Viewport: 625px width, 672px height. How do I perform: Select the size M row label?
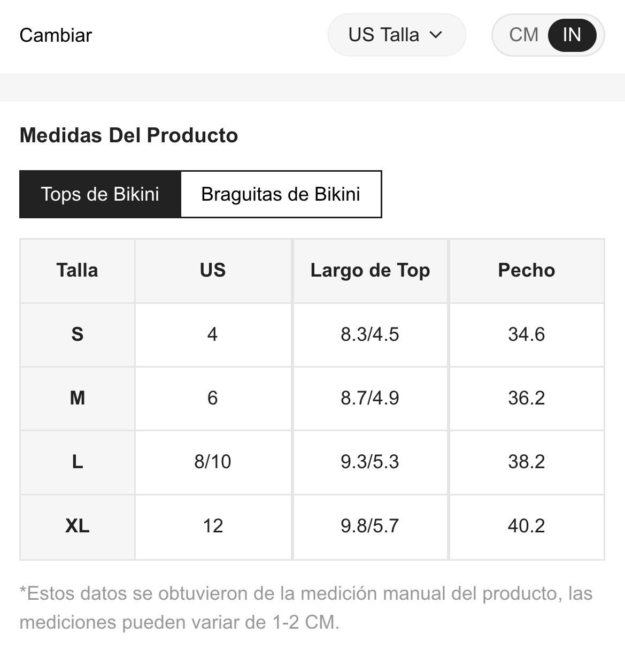click(x=77, y=398)
